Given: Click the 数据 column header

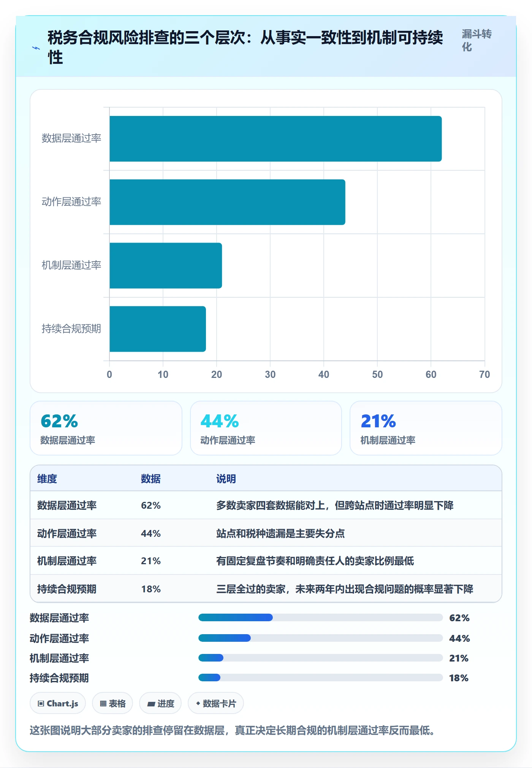Looking at the screenshot, I should coord(151,479).
